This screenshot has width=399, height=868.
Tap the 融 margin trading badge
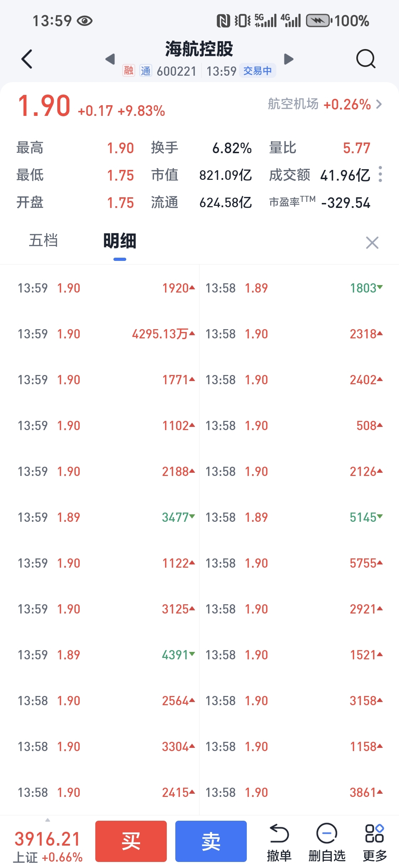click(x=129, y=71)
